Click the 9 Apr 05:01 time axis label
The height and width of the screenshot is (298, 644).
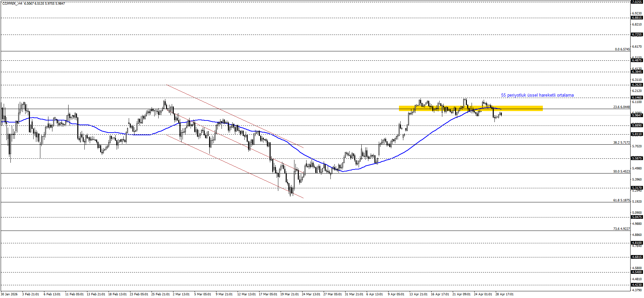(396, 294)
